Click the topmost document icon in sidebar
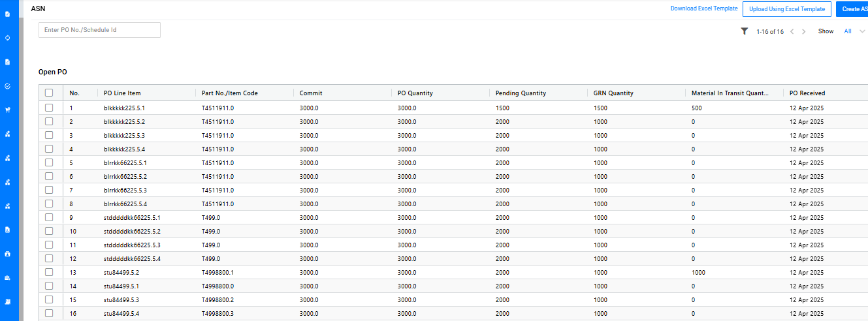The image size is (868, 321). pyautogui.click(x=7, y=14)
